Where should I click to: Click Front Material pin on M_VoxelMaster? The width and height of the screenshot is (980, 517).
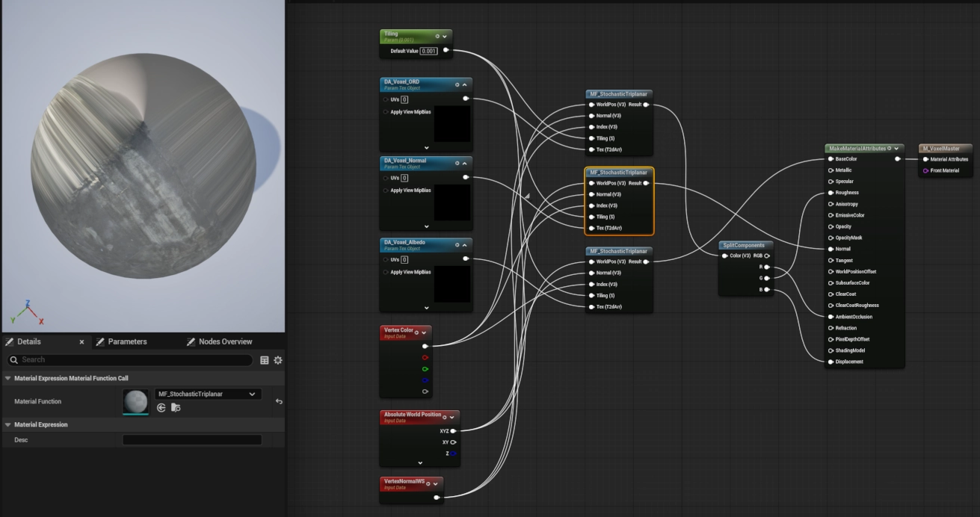click(926, 171)
